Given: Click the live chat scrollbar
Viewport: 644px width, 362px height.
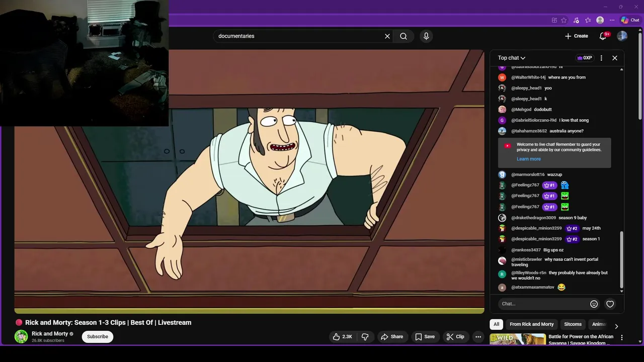Looking at the screenshot, I should [622, 259].
